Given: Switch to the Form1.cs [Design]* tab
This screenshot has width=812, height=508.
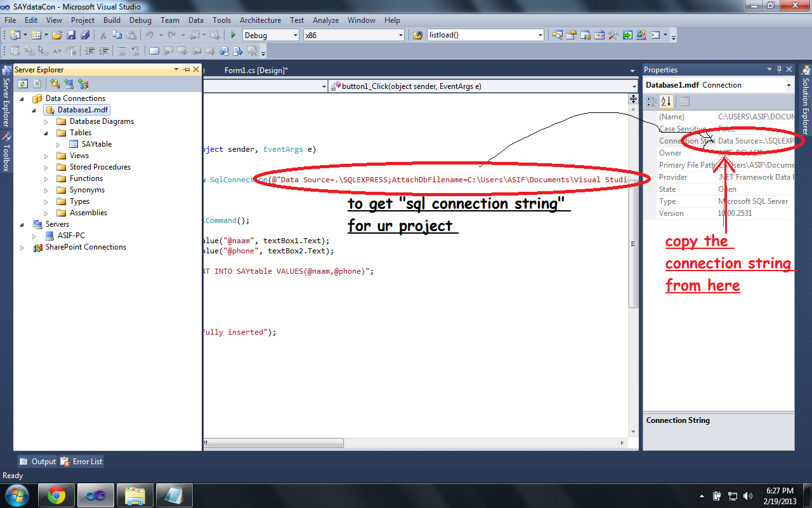Looking at the screenshot, I should coord(256,70).
